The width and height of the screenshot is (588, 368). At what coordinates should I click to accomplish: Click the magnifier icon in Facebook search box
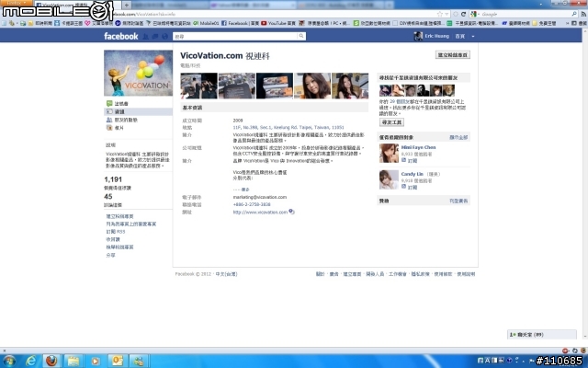301,37
